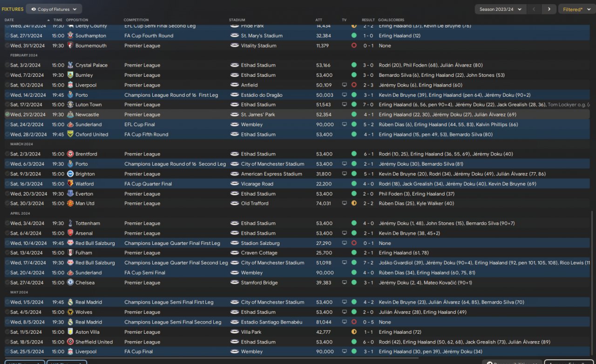Open the FA Cup Quarter Final competition link
Image resolution: width=596 pixels, height=364 pixels.
pyautogui.click(x=148, y=184)
